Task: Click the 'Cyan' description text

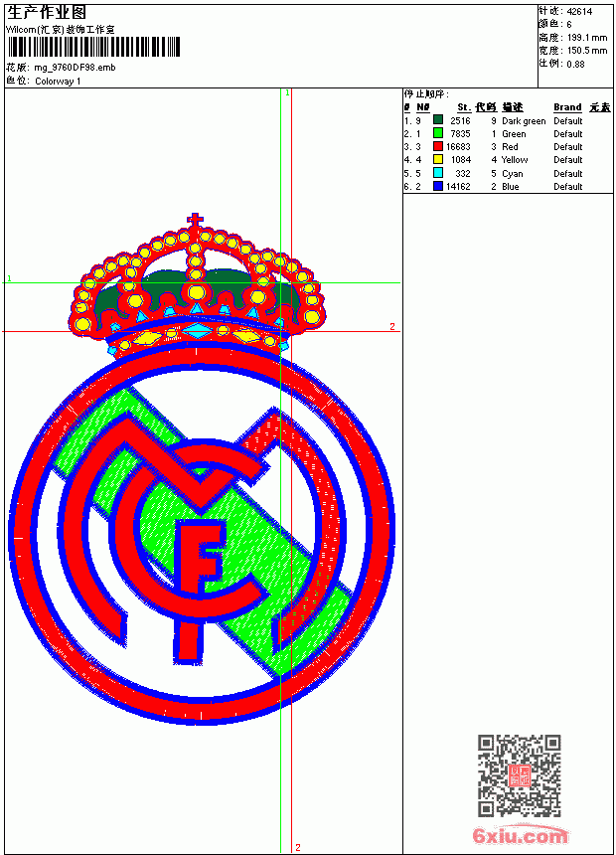Action: (x=513, y=173)
